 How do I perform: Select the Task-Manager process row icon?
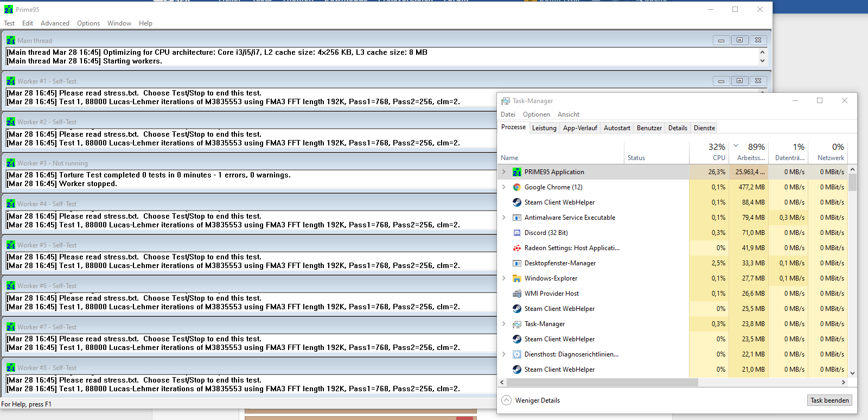tap(517, 324)
